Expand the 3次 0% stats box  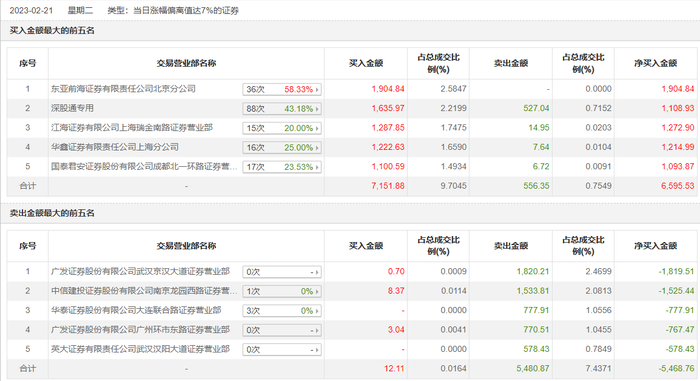point(282,311)
